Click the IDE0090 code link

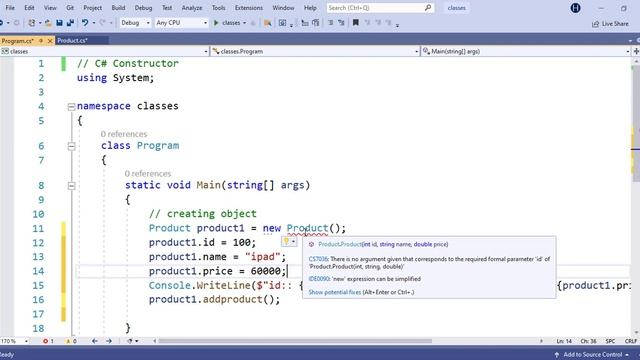319,279
